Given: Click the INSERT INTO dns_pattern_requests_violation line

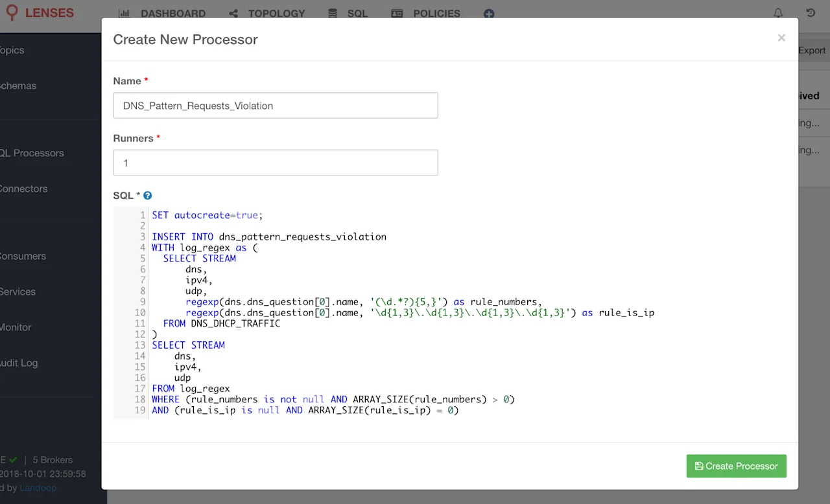Looking at the screenshot, I should point(269,236).
